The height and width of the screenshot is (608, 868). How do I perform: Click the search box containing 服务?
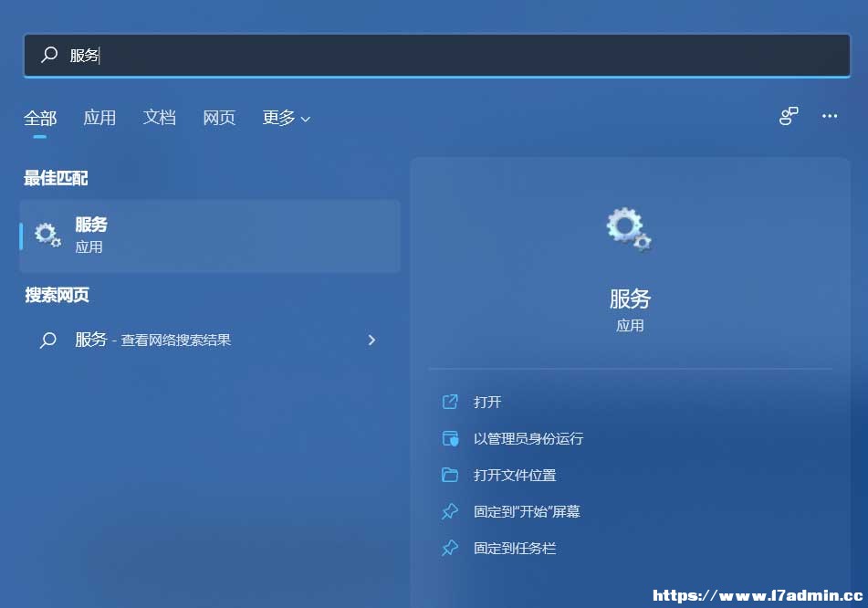pos(437,56)
